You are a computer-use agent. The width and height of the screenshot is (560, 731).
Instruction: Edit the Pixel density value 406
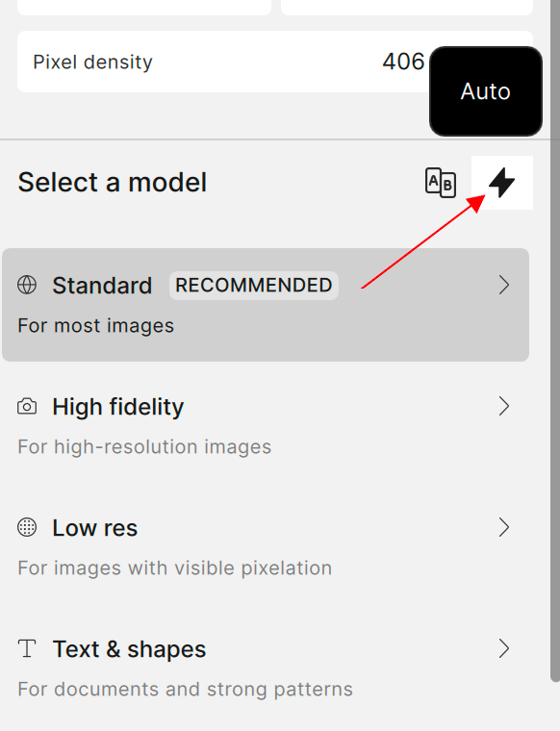[x=403, y=62]
